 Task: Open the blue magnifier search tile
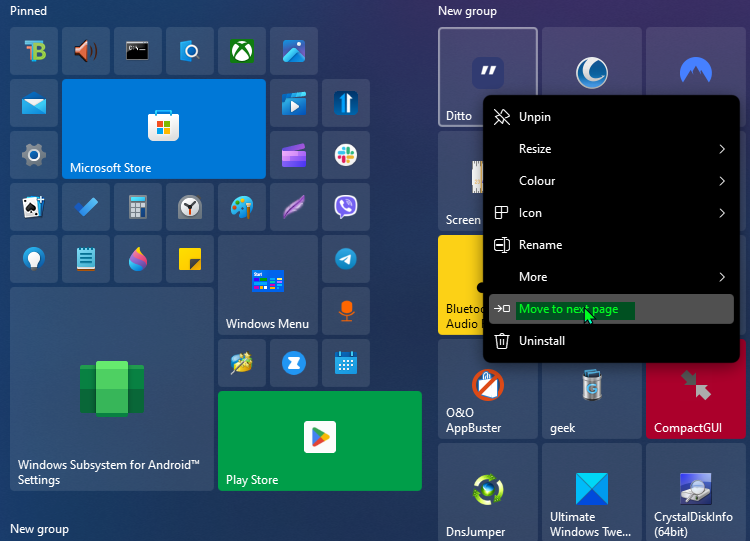tap(190, 51)
